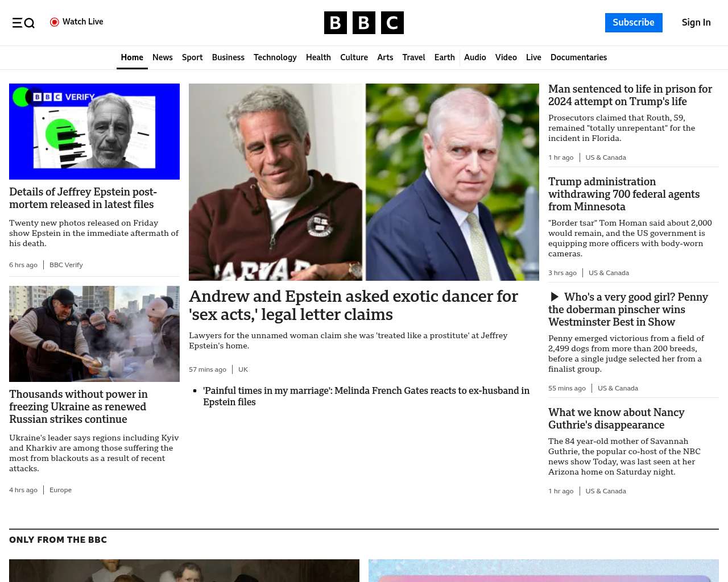This screenshot has height=582, width=728.
Task: Click the main Andrew and Epstein image
Action: coord(363,182)
